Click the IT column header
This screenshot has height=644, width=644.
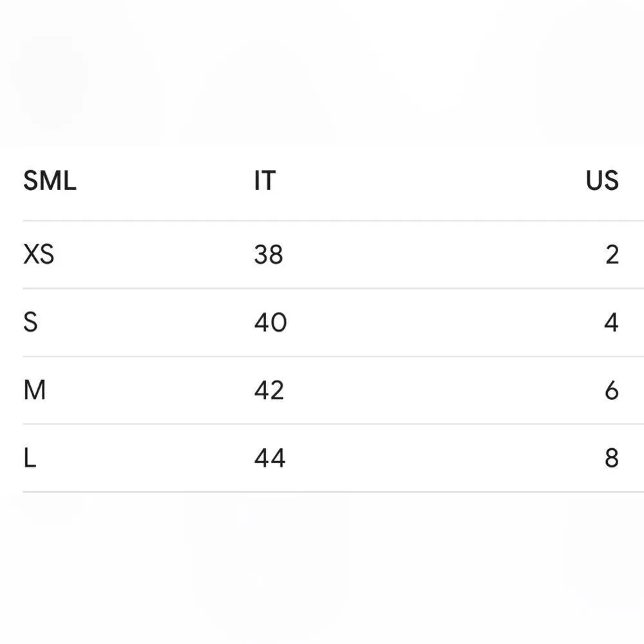click(265, 181)
